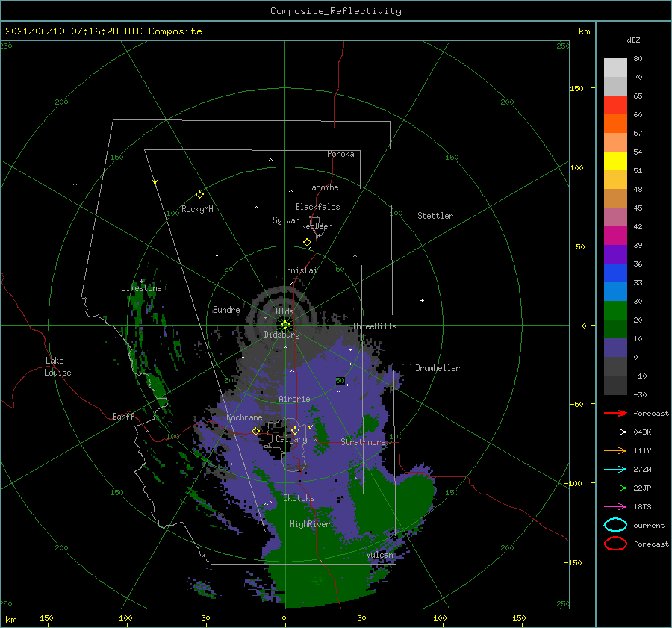Click the 'Cochrane' city label
Image resolution: width=672 pixels, height=628 pixels.
point(244,417)
